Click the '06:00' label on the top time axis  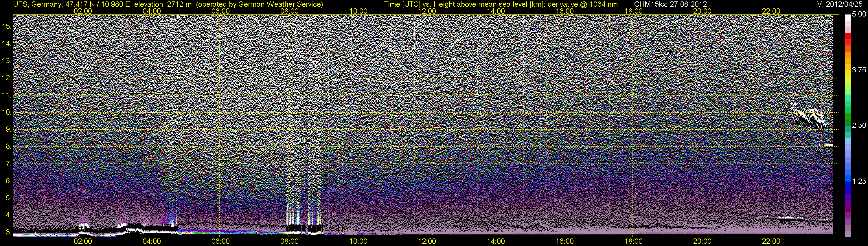point(220,11)
